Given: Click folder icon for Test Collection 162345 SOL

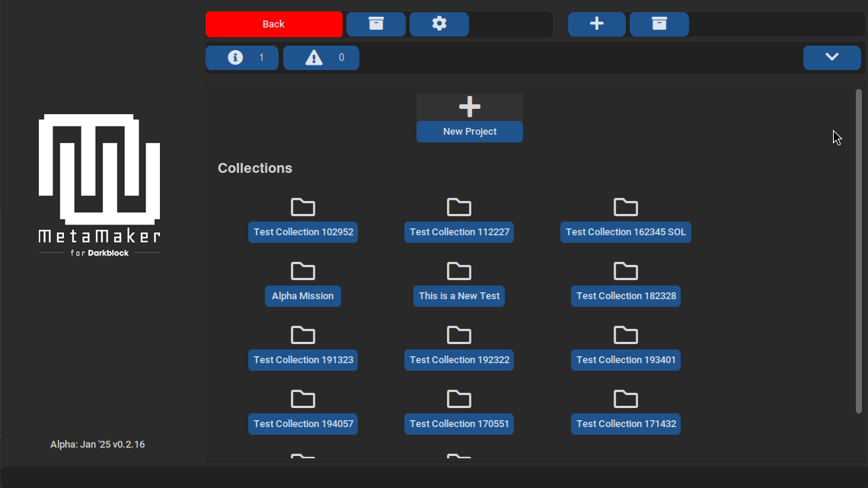Looking at the screenshot, I should point(626,207).
